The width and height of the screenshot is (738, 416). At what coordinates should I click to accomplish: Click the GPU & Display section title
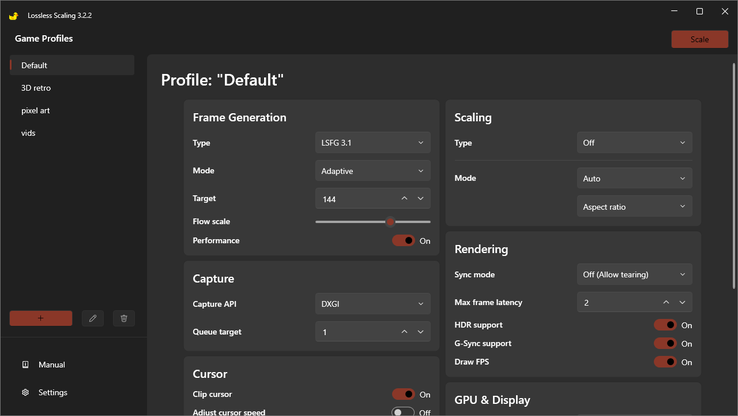[492, 400]
